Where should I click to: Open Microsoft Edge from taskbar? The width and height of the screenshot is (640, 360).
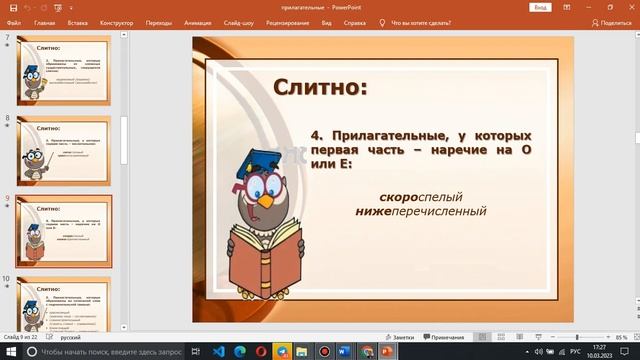[x=240, y=351]
